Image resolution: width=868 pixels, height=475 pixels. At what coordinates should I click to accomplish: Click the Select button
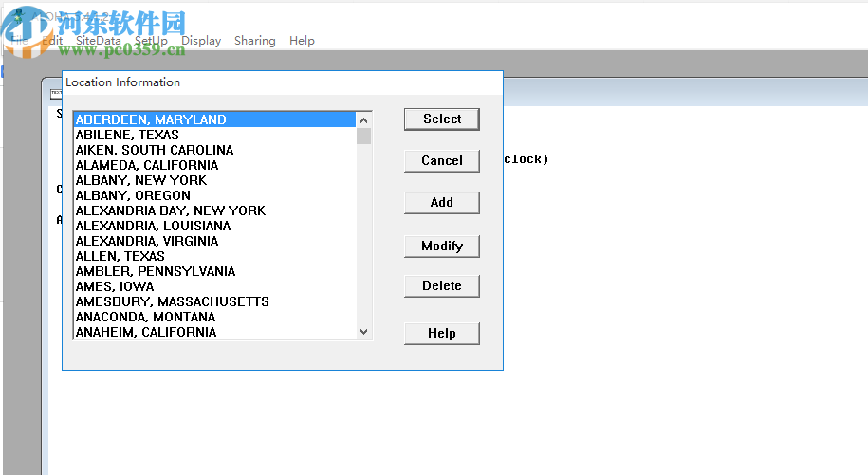tap(442, 119)
